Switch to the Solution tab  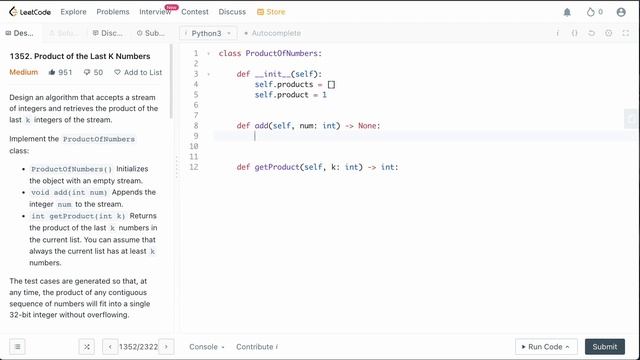[63, 33]
